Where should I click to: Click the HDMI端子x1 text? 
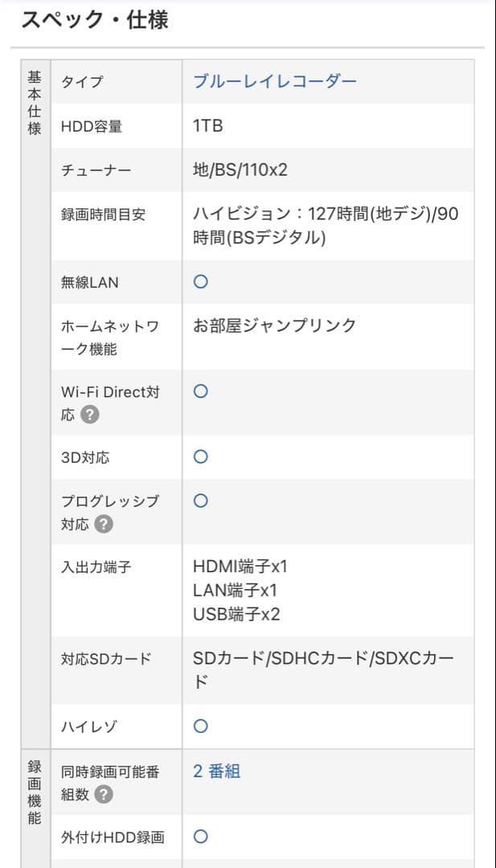240,567
